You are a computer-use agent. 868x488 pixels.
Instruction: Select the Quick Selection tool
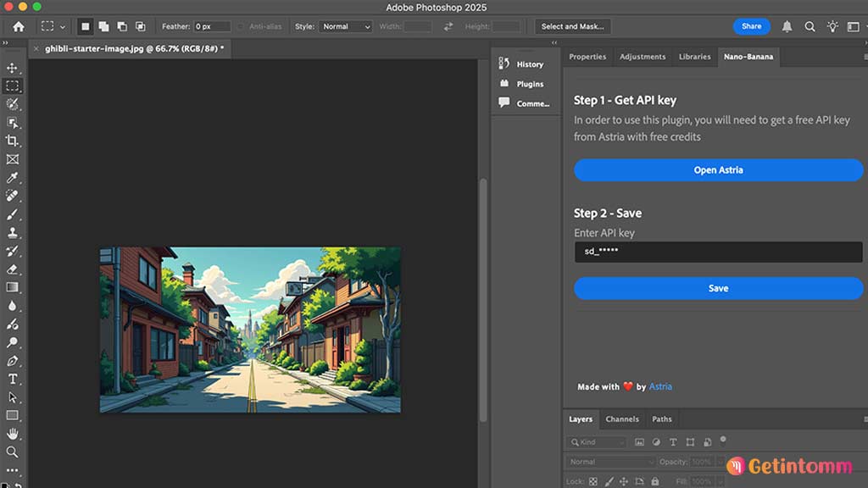pos(12,104)
